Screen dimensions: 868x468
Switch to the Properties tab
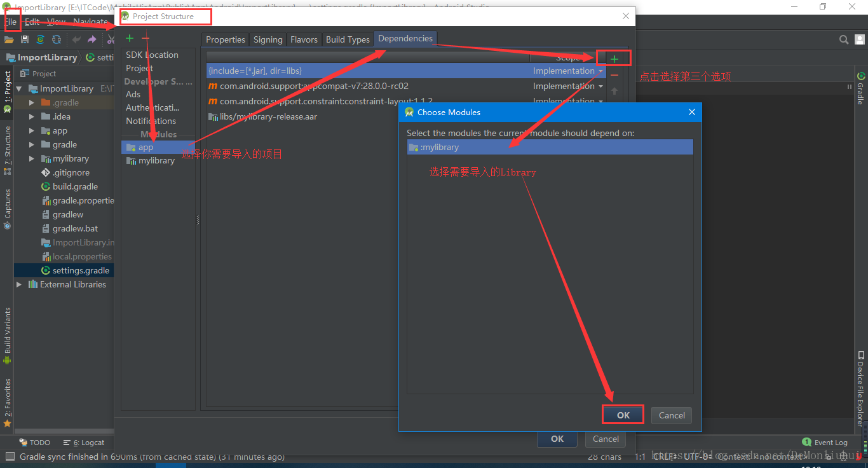226,39
